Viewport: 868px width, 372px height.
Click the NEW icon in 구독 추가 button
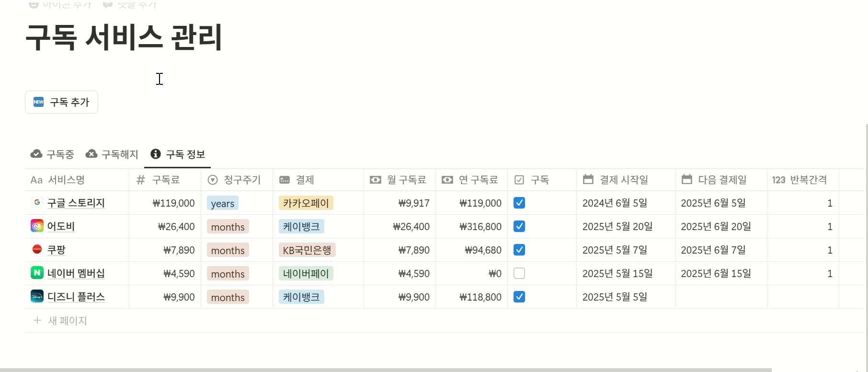[38, 102]
